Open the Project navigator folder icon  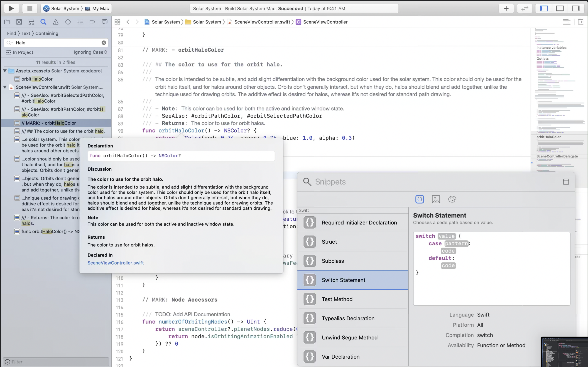click(x=7, y=22)
